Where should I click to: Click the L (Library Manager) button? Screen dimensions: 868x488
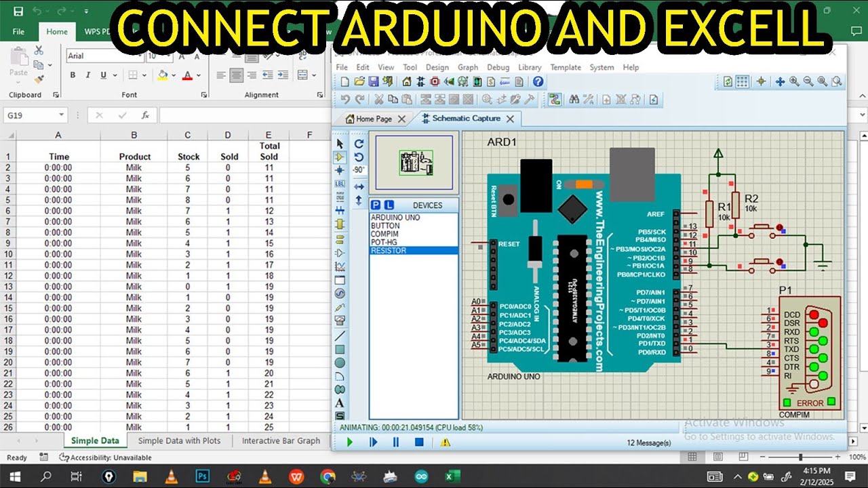click(x=389, y=205)
